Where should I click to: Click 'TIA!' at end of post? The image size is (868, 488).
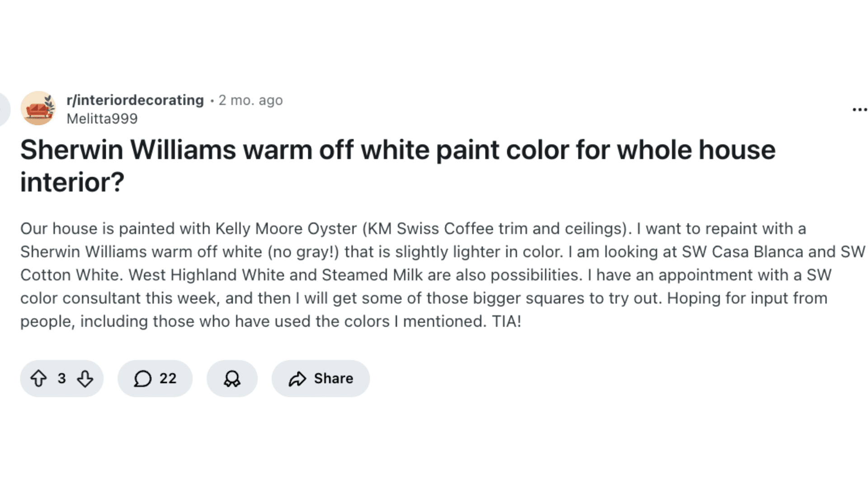(506, 322)
